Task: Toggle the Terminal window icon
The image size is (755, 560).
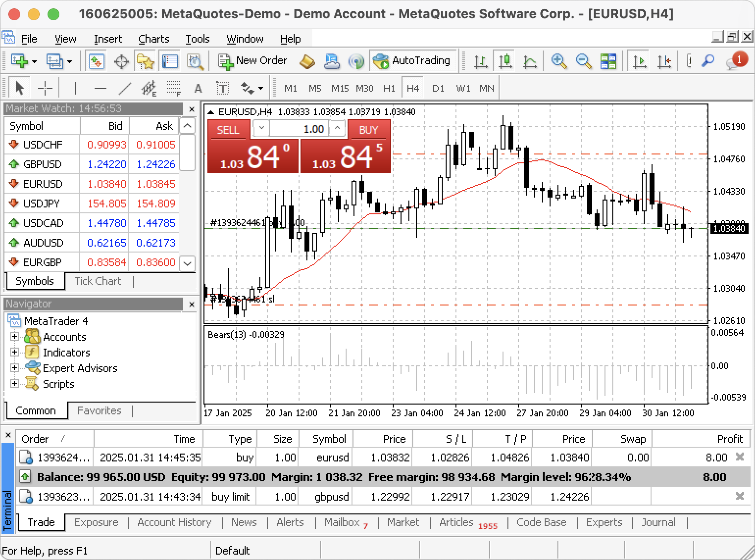Action: (170, 61)
